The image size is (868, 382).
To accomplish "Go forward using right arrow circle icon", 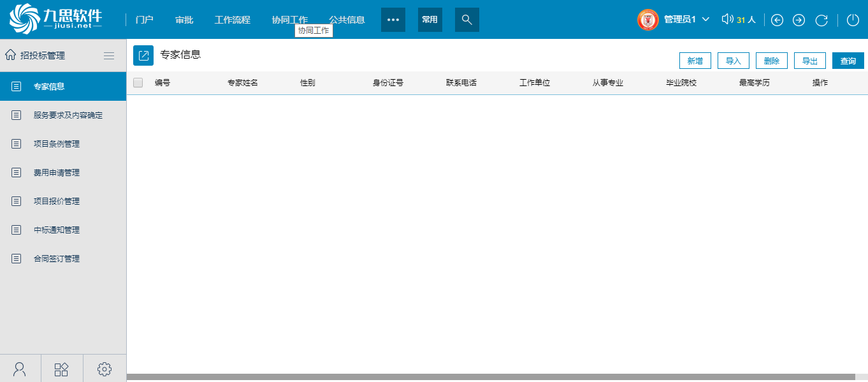I will tap(799, 20).
